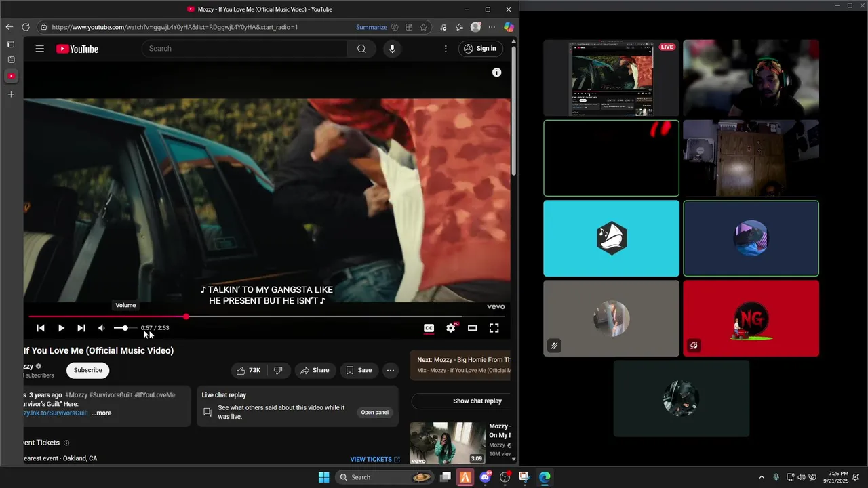The height and width of the screenshot is (488, 868).
Task: Select the gray muted participant tile
Action: [611, 319]
